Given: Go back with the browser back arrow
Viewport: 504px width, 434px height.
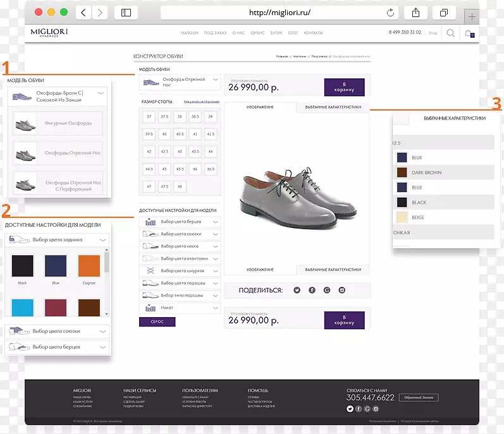Looking at the screenshot, I should 83,13.
